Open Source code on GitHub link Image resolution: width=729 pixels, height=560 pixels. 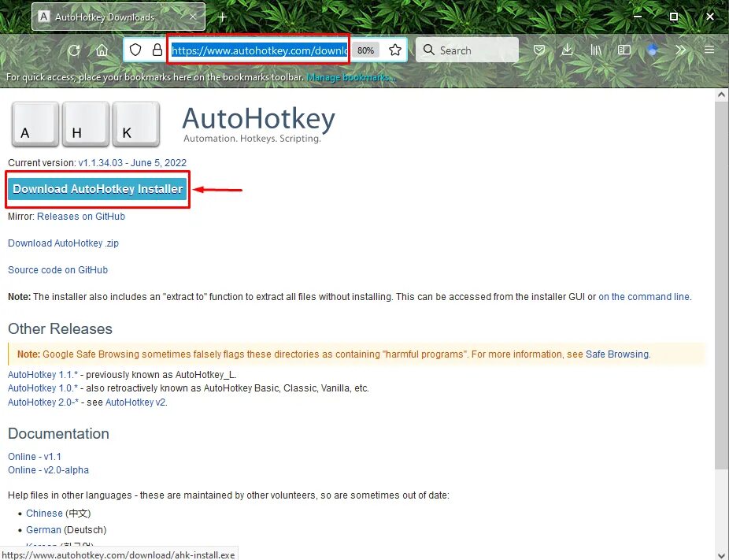(57, 270)
